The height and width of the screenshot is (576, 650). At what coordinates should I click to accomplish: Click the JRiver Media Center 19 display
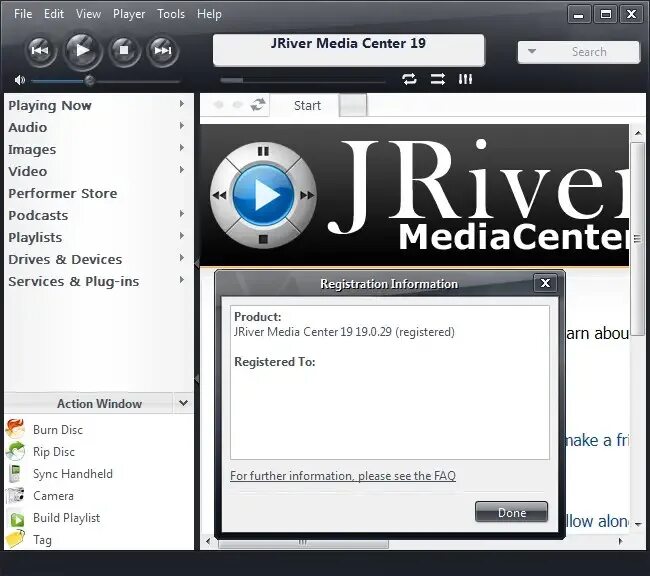point(349,50)
